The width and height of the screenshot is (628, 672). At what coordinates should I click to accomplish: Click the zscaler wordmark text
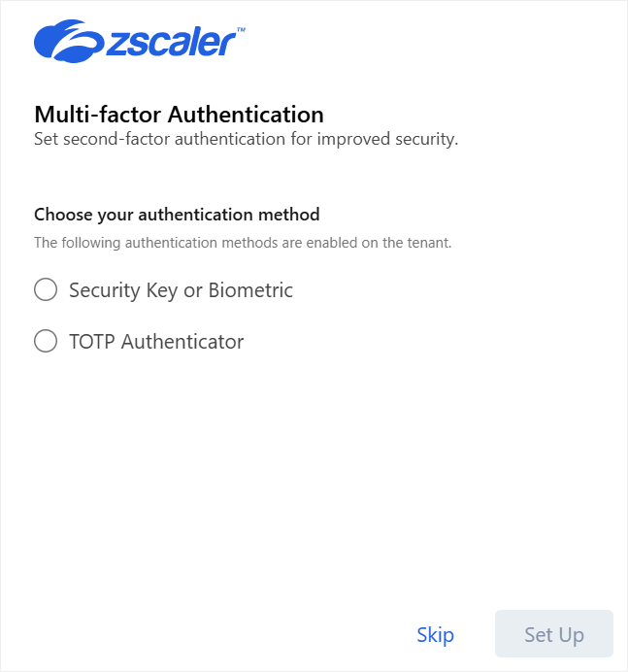pos(169,43)
